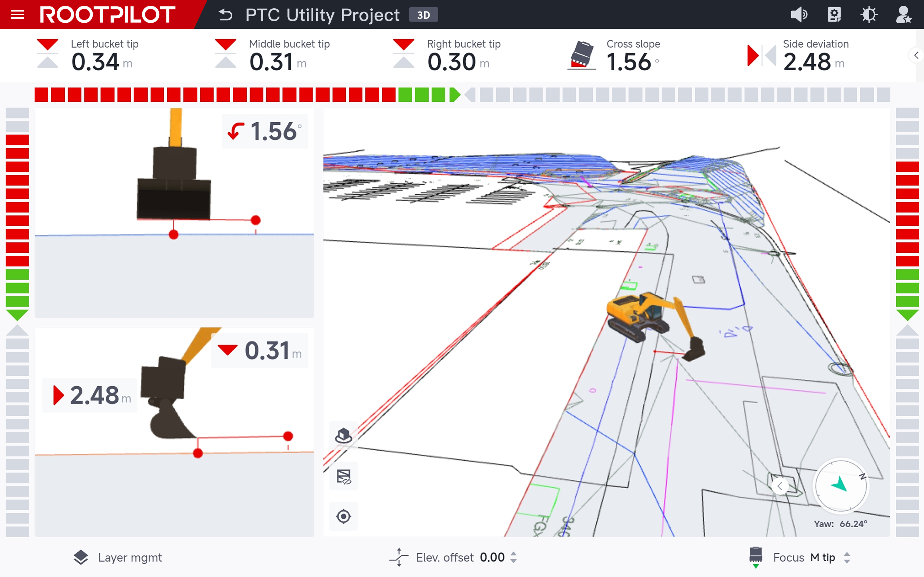Click the surface layers visibility icon
The height and width of the screenshot is (577, 924).
click(343, 476)
